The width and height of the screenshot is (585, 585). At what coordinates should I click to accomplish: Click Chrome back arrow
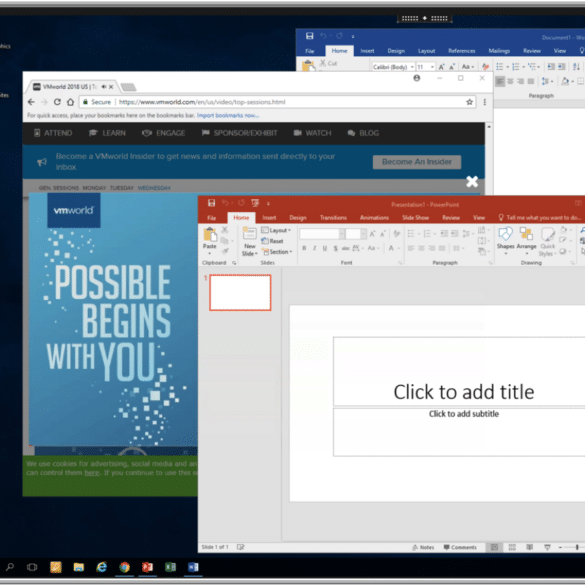(31, 102)
